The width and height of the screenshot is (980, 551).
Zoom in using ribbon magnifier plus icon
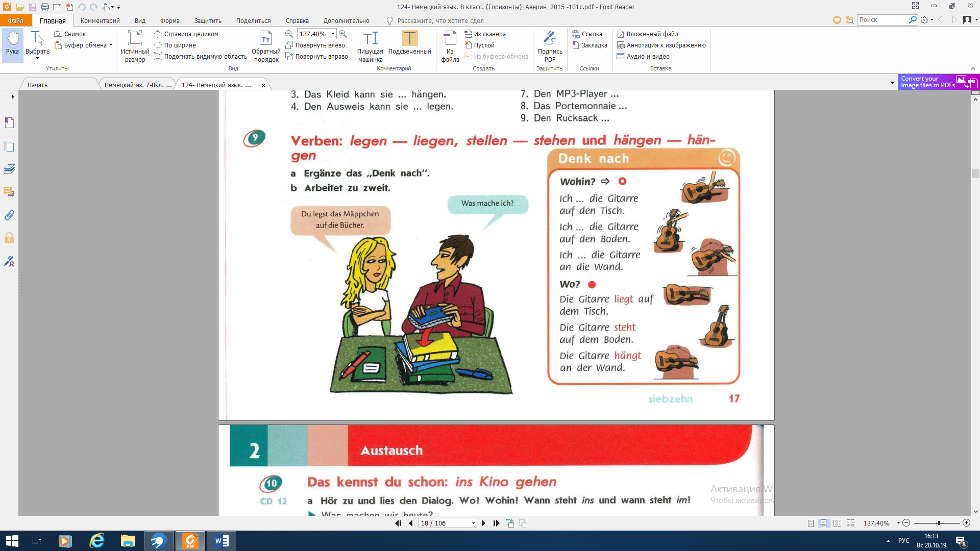click(x=343, y=34)
